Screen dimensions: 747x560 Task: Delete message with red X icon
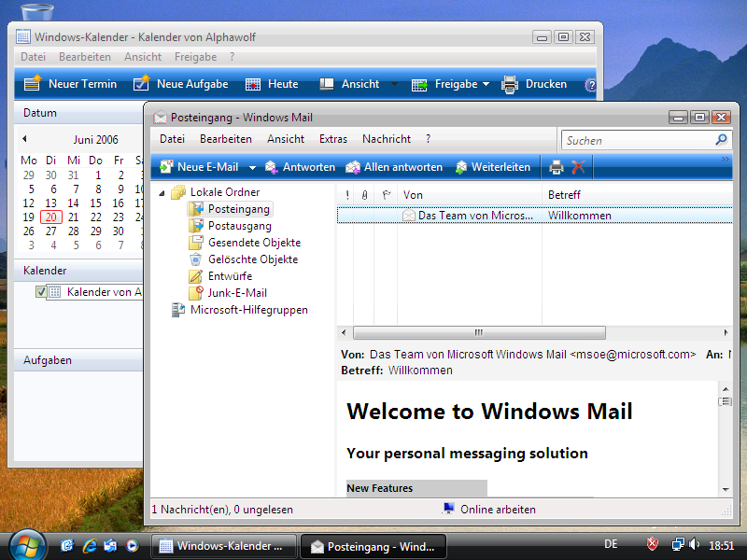[579, 167]
